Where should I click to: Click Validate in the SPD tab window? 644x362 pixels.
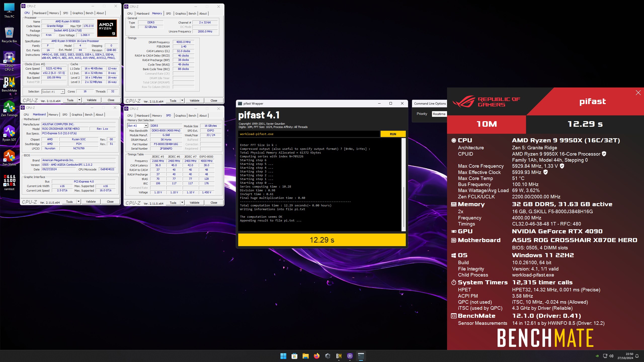(194, 203)
